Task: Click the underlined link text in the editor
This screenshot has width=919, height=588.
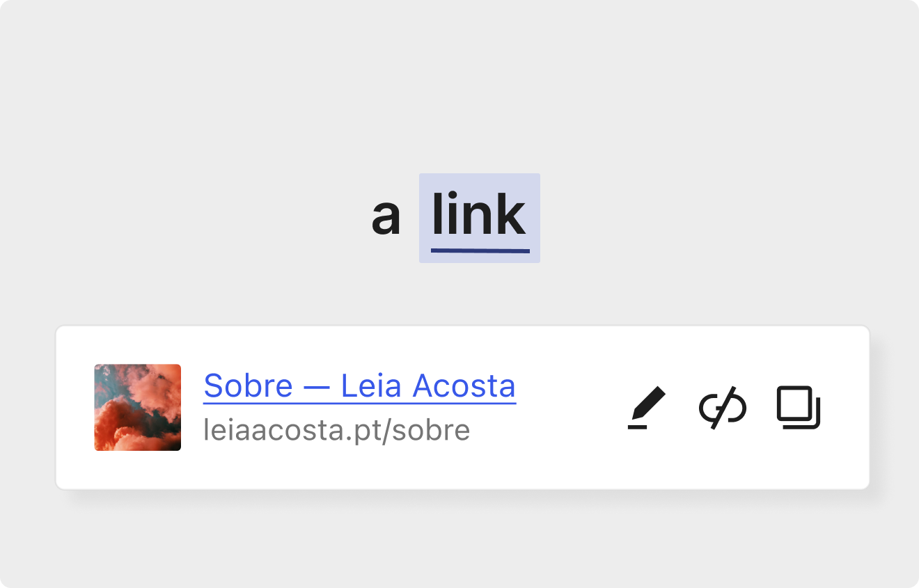Action: pyautogui.click(x=479, y=217)
